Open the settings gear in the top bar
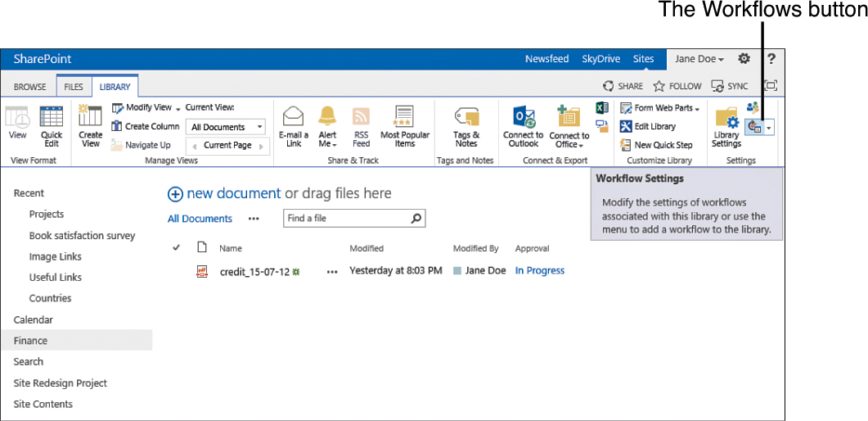The height and width of the screenshot is (421, 868). pyautogui.click(x=744, y=58)
